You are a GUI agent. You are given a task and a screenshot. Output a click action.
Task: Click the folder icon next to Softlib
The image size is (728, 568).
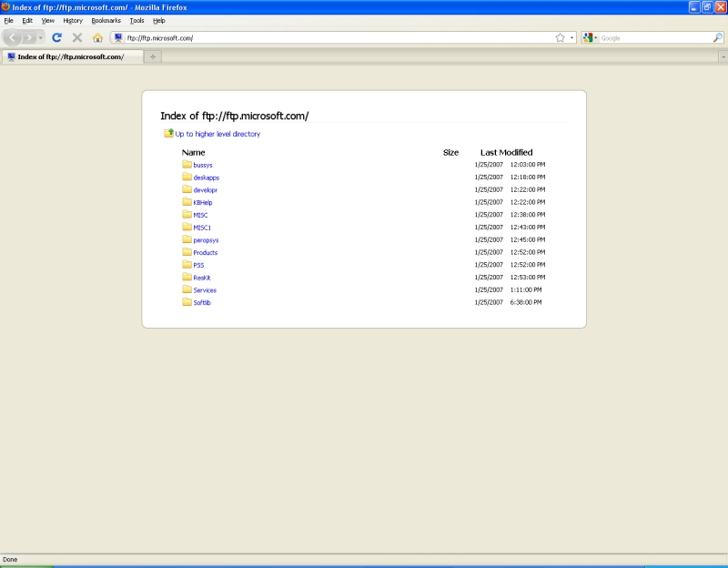click(187, 302)
